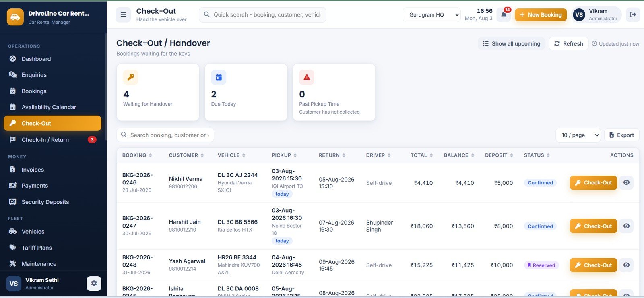Click the Waiting for Handover key icon
644x298 pixels.
click(x=130, y=77)
